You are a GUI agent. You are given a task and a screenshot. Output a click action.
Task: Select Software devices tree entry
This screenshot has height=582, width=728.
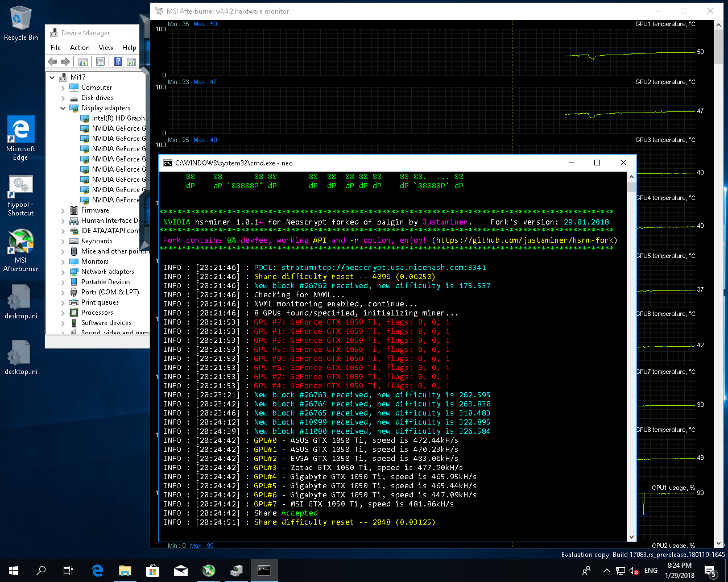click(106, 323)
